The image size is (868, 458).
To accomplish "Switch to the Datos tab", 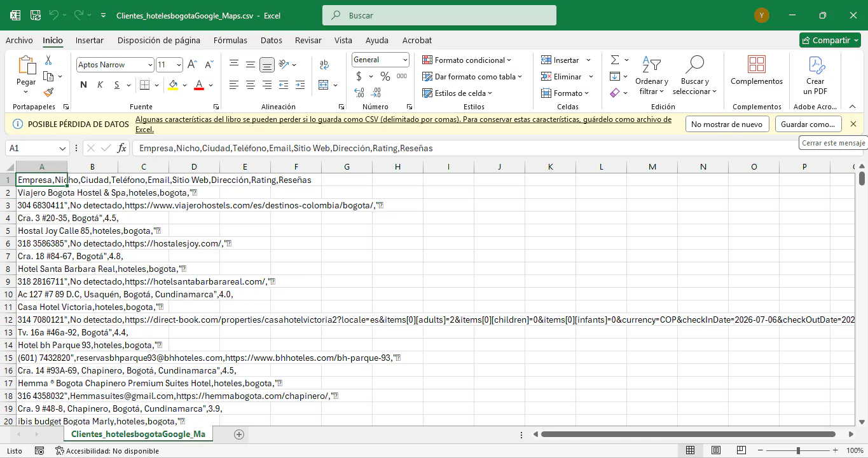I will click(272, 40).
